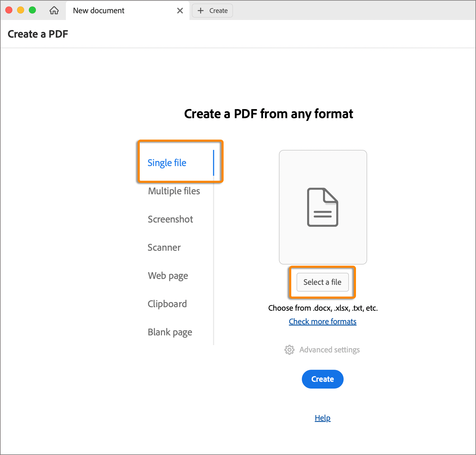The width and height of the screenshot is (476, 455).
Task: Open the Help link
Action: point(322,418)
